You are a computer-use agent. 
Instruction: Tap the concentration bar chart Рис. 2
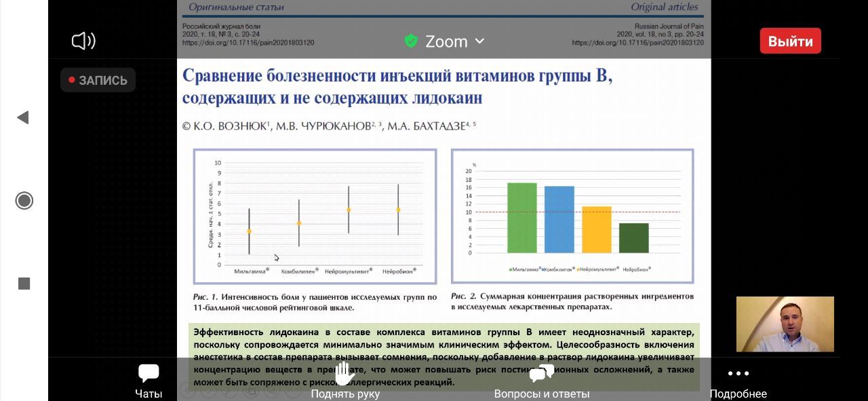point(572,216)
